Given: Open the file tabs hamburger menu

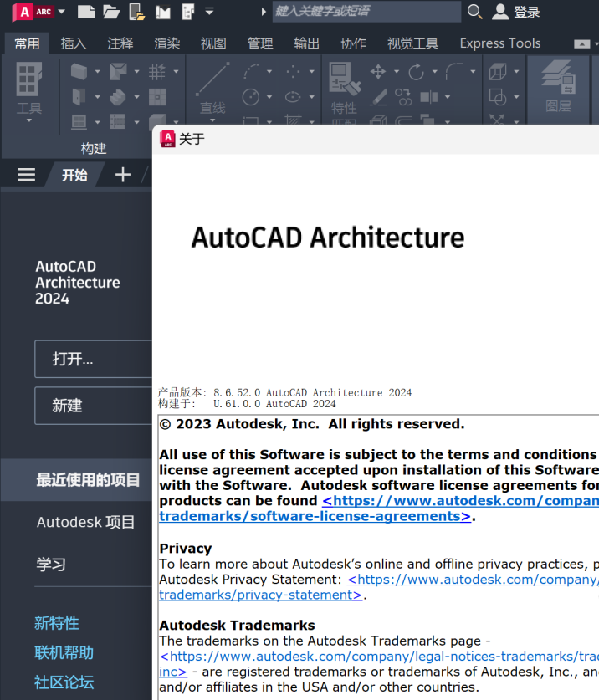Looking at the screenshot, I should click(x=27, y=175).
